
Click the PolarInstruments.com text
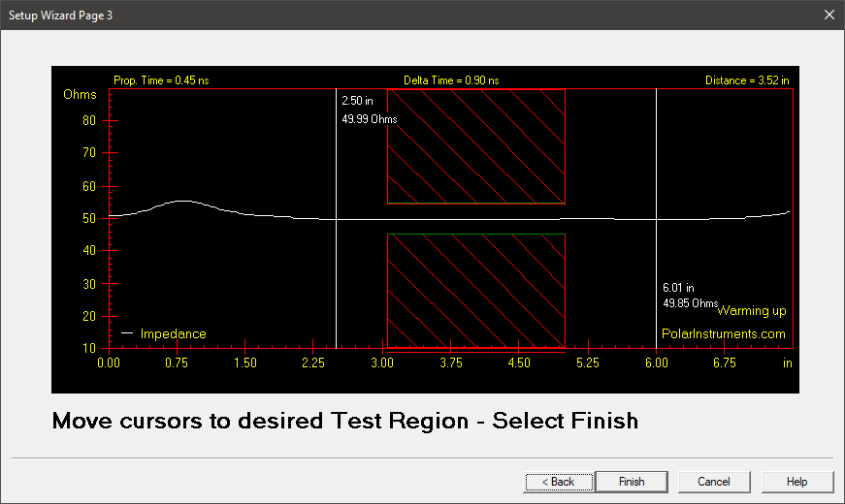click(723, 333)
